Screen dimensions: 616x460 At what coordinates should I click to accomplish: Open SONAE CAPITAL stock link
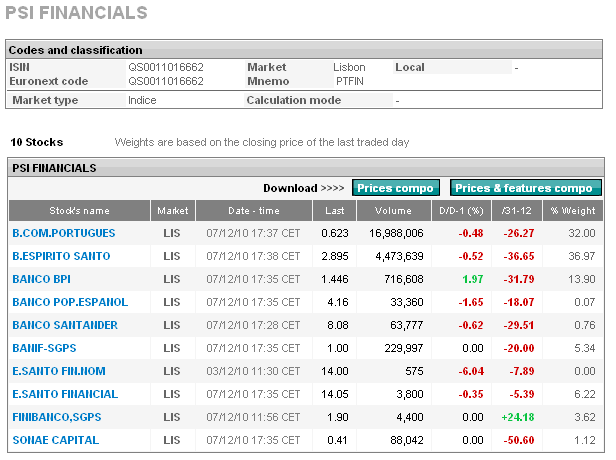[56, 440]
